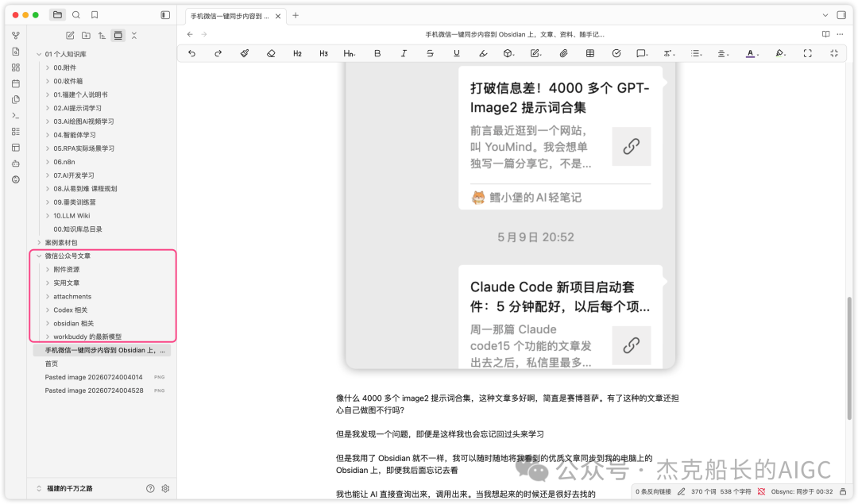Apply Heading 2 format
858x504 pixels.
pos(297,53)
